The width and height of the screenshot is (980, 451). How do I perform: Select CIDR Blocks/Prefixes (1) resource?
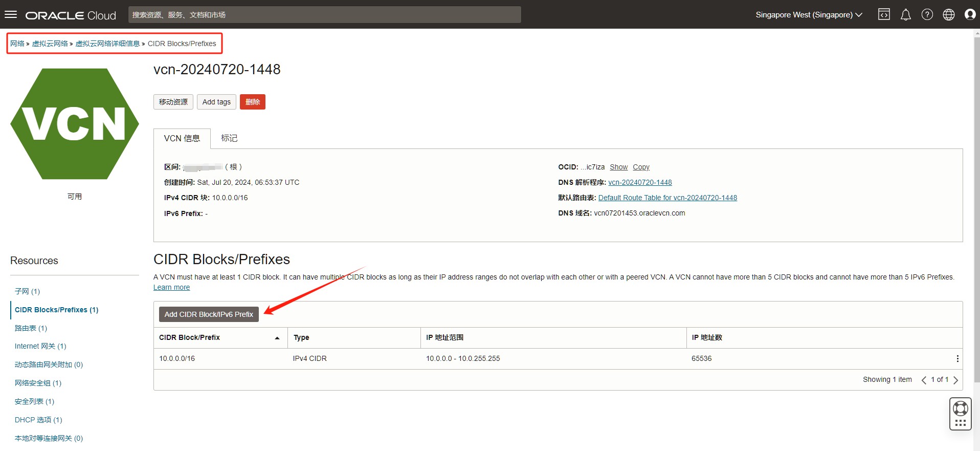[x=56, y=310]
